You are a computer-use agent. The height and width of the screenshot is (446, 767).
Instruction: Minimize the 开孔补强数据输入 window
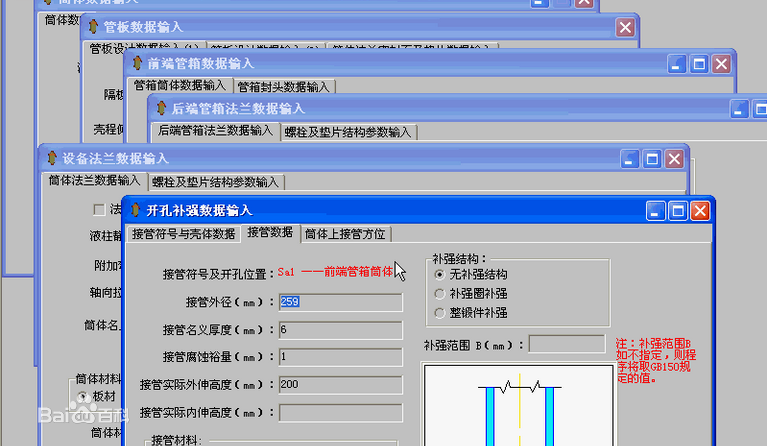tap(655, 211)
